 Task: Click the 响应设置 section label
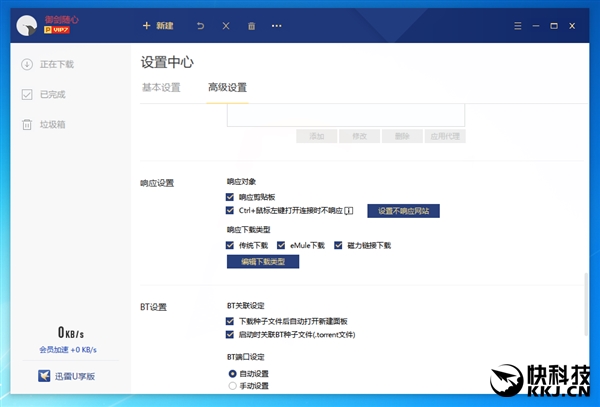157,183
